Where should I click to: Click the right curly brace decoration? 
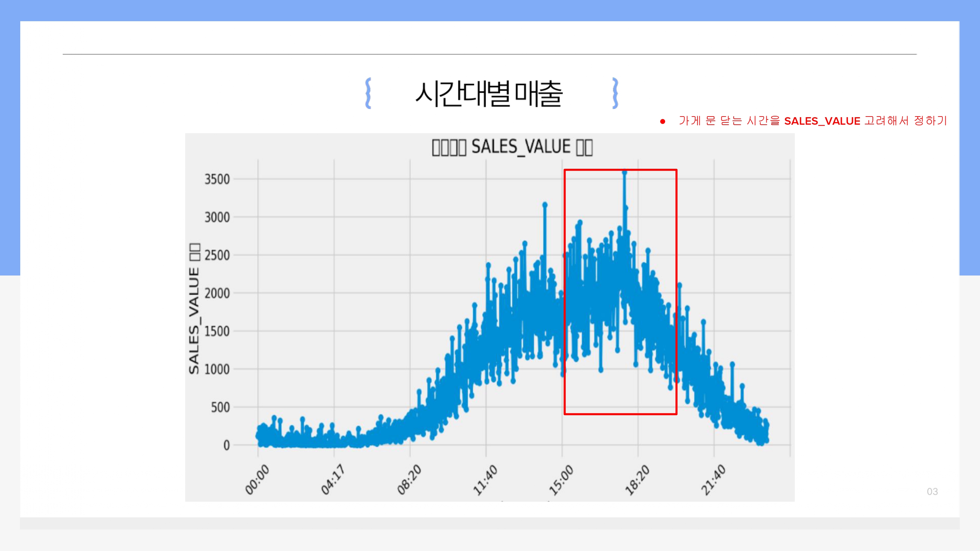point(615,94)
